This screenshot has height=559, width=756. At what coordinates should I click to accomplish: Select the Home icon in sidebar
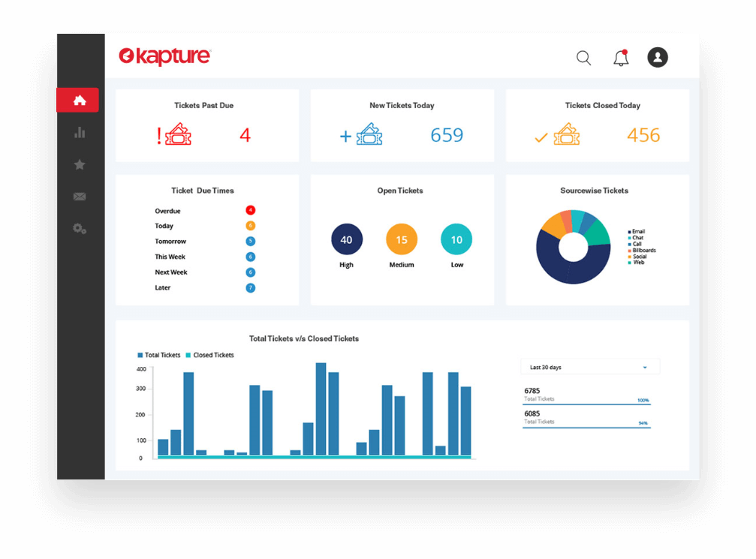[78, 100]
